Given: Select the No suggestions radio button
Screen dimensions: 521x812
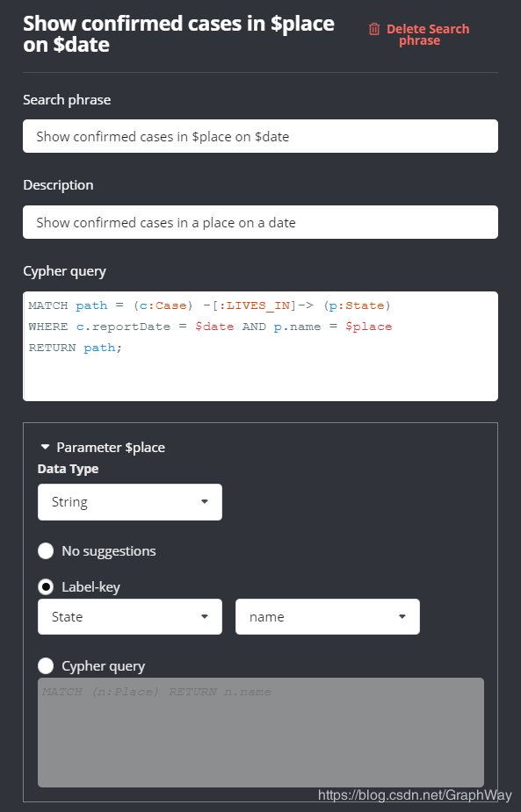Looking at the screenshot, I should click(46, 551).
